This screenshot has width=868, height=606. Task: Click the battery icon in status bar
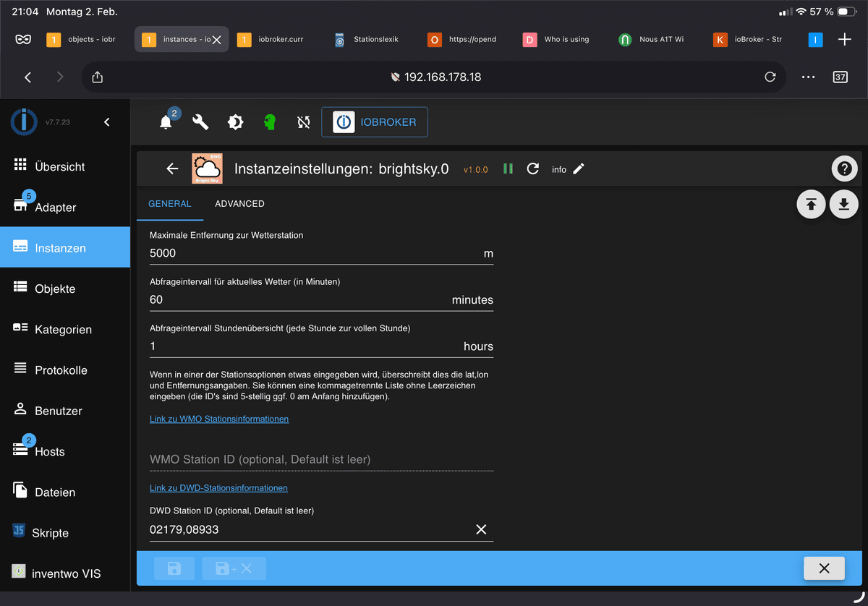pos(847,12)
